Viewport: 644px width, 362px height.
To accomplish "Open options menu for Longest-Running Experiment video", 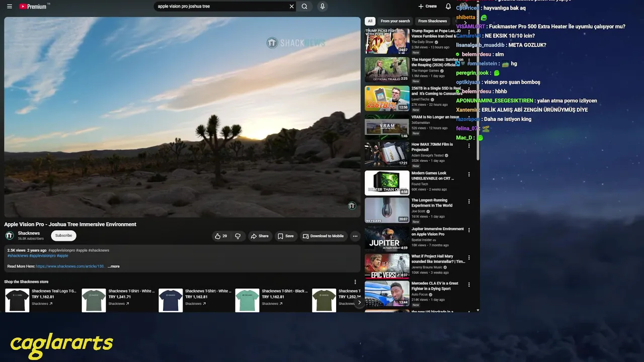I will point(469,202).
